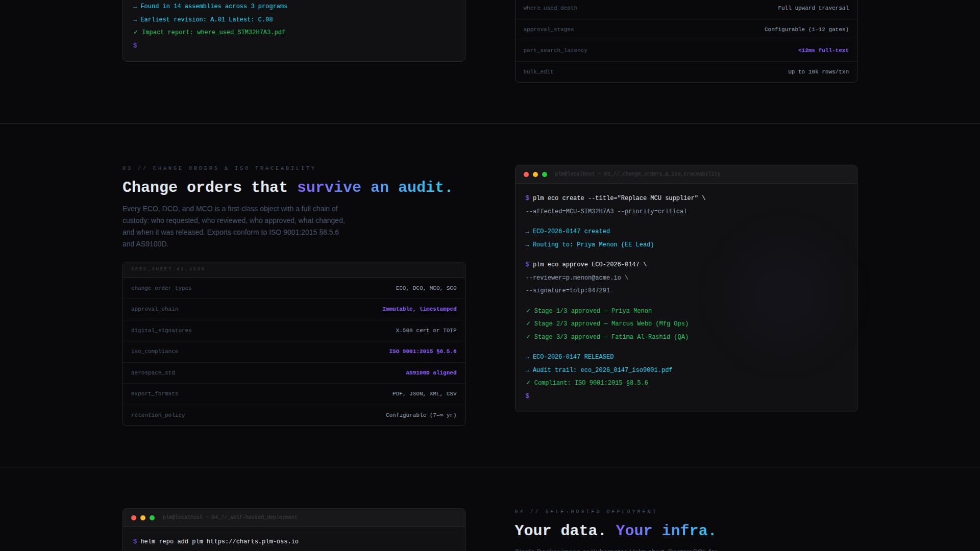The height and width of the screenshot is (551, 980).
Task: Click the 'ECO-2026-0147 RELEASED' output line
Action: (x=570, y=357)
